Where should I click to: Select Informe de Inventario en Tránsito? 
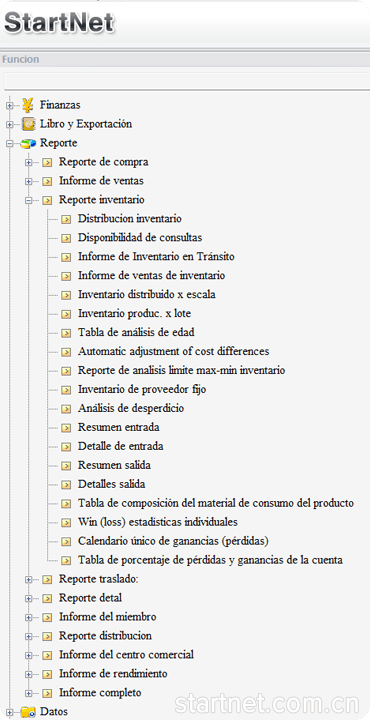156,257
